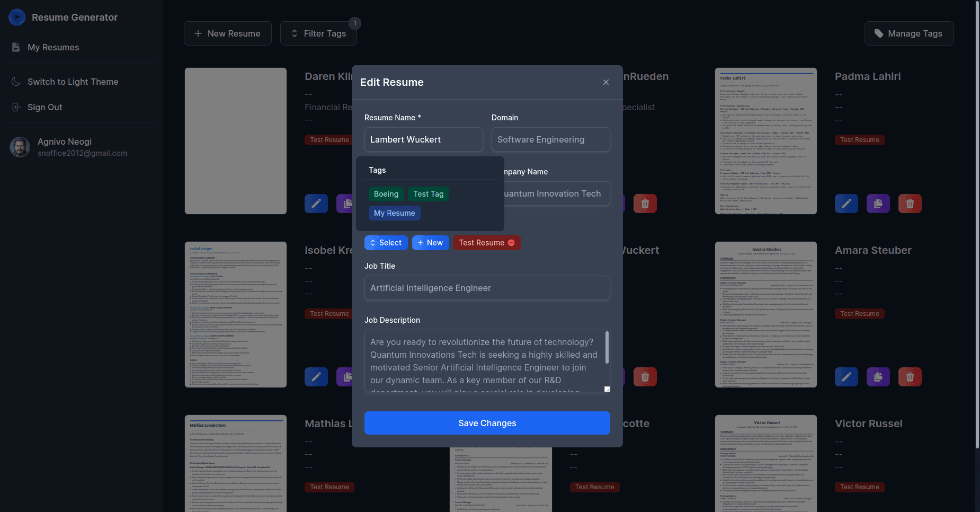Select the Boeing tag in Tags popup
Viewport: 980px width, 512px height.
pyautogui.click(x=386, y=194)
